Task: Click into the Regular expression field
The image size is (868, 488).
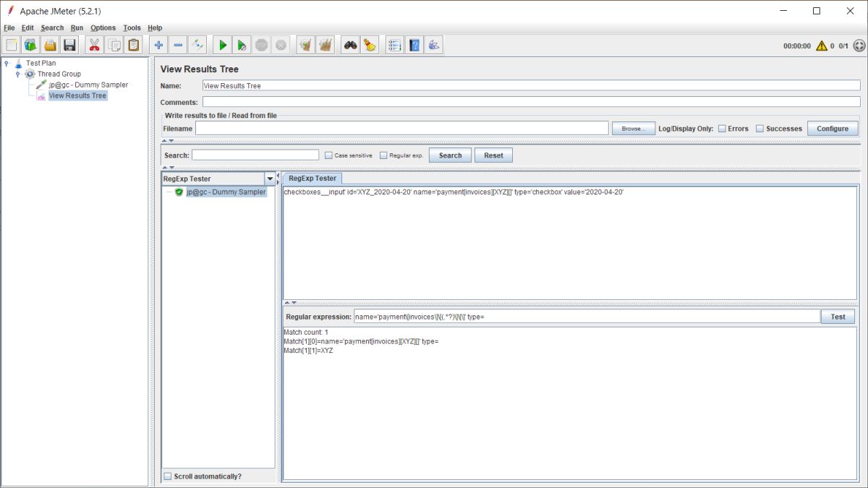Action: pyautogui.click(x=587, y=317)
